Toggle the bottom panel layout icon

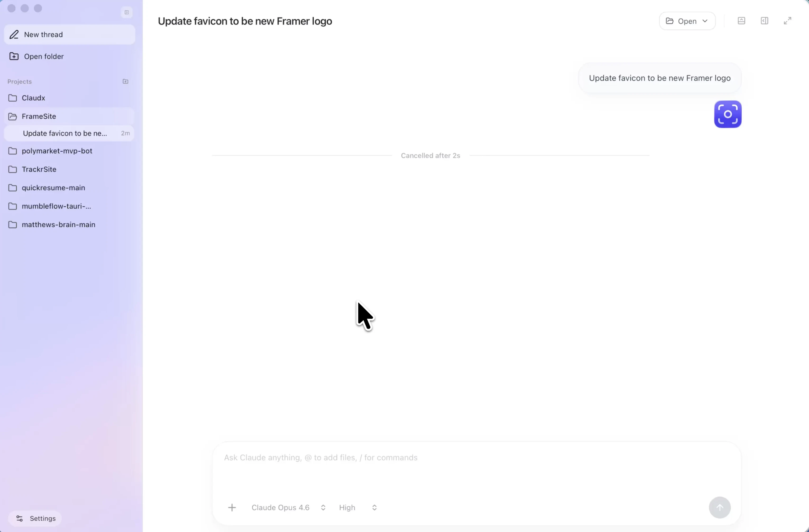[x=741, y=21]
